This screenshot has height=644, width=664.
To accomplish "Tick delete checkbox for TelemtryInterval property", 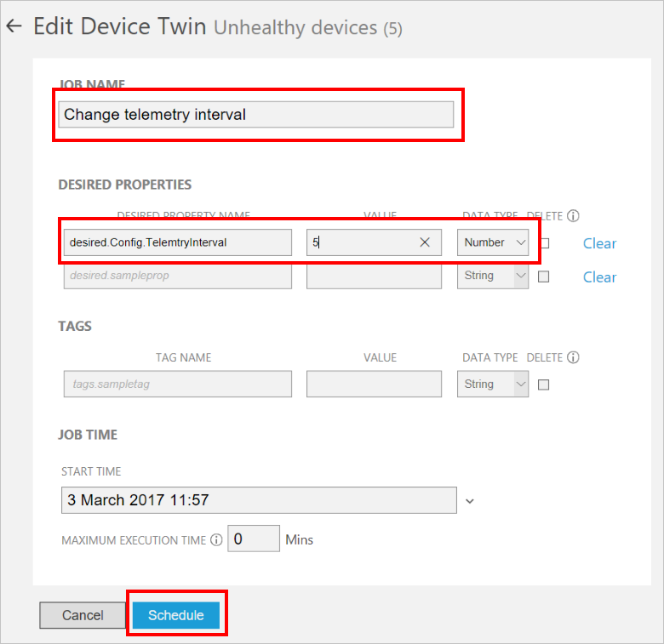I will [x=545, y=243].
